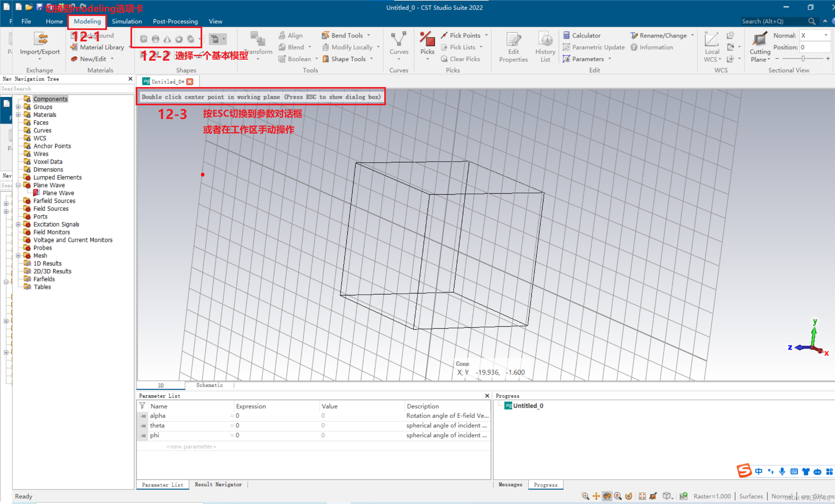
Task: Select the Cylinder shape tool
Action: [x=191, y=39]
